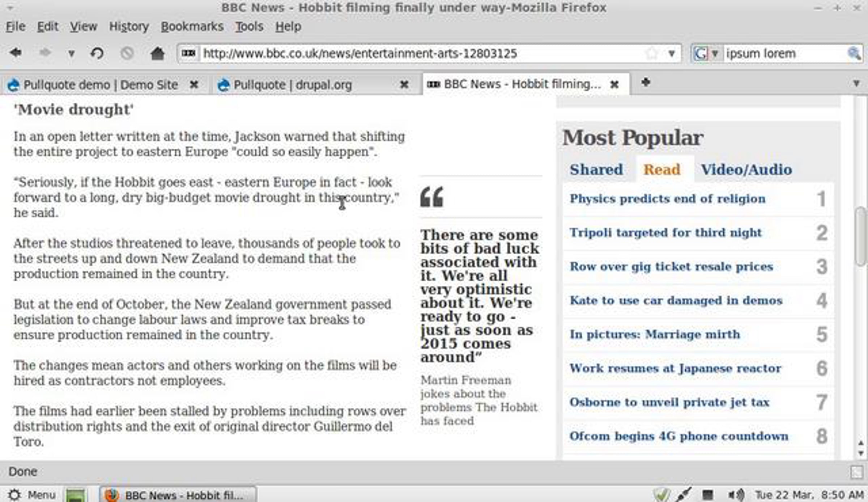Click the Forward arrow button
The width and height of the screenshot is (868, 502).
click(x=44, y=53)
